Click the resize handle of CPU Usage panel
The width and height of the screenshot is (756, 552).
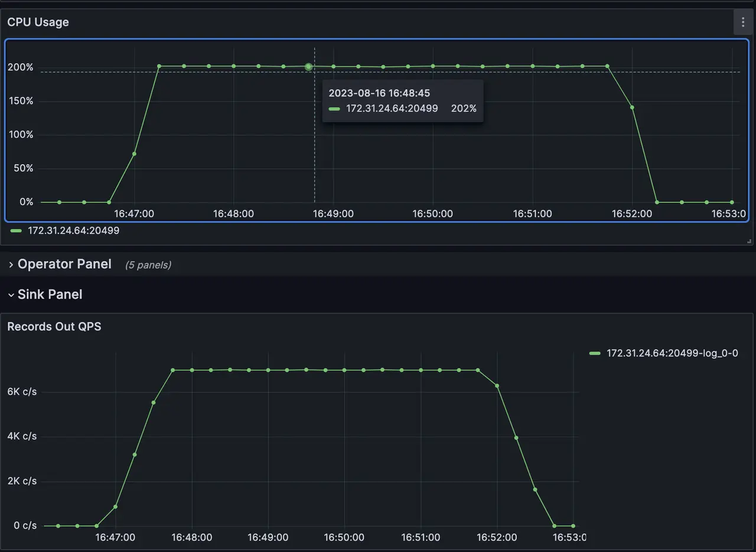(x=749, y=241)
